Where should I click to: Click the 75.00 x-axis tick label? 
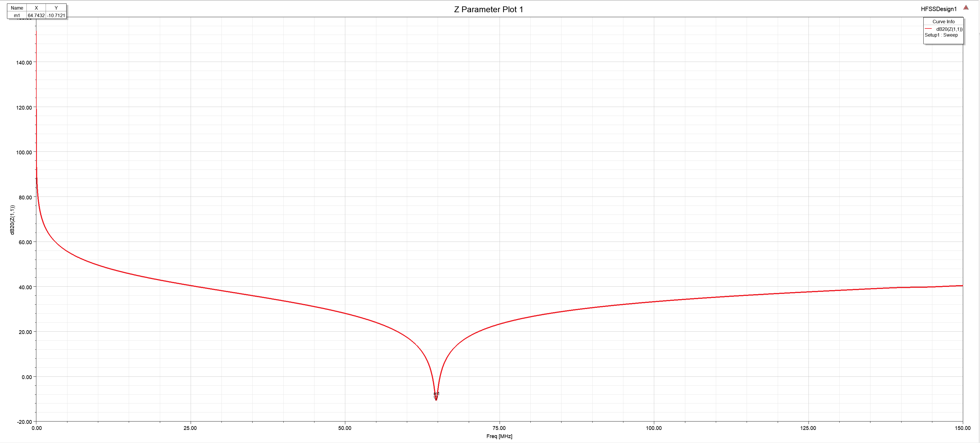[x=499, y=428]
